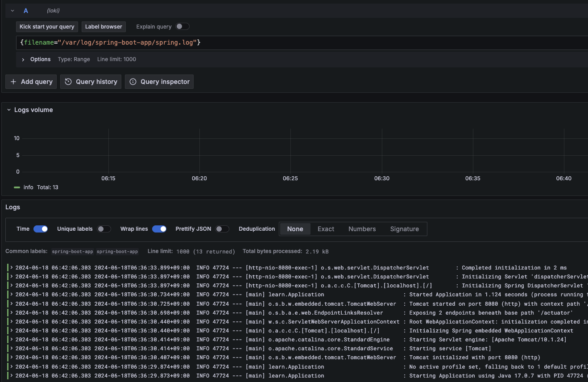Click 'Type: Range' option text
Screen dimensions: 588x382
tap(74, 59)
